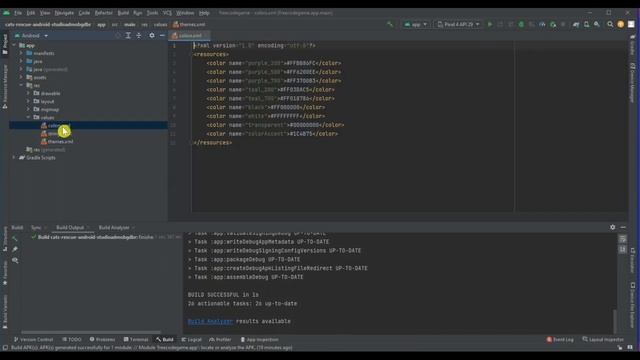This screenshot has height=360, width=640.
Task: Open the Pixel 4 API 29 device dropdown
Action: pyautogui.click(x=458, y=24)
